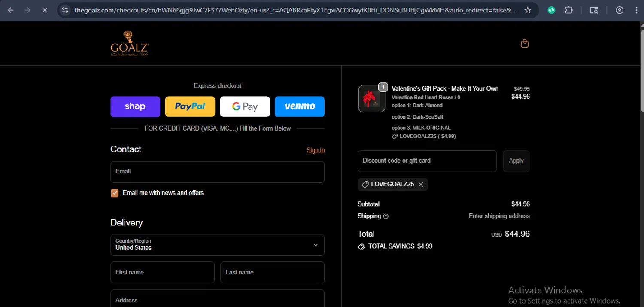The height and width of the screenshot is (307, 644).
Task: Pay with Shop Pay button
Action: coord(135,106)
